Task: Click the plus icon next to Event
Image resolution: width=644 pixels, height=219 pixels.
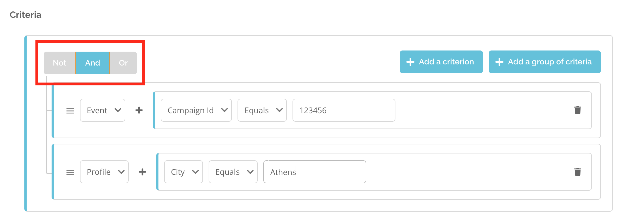Action: 139,110
